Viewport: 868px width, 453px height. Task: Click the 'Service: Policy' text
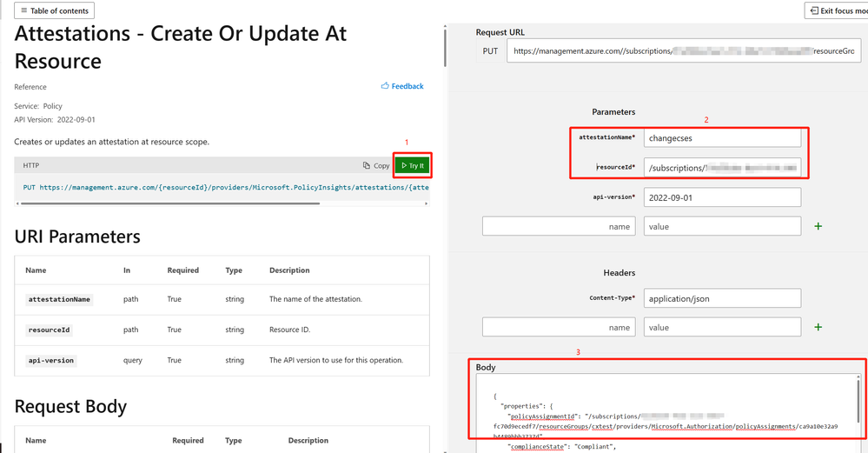point(38,106)
